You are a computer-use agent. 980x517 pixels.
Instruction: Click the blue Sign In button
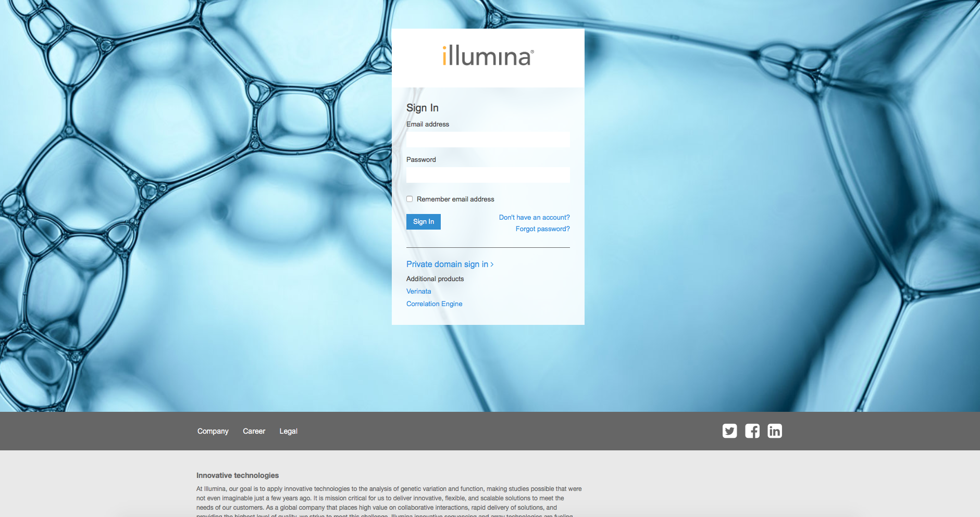424,222
